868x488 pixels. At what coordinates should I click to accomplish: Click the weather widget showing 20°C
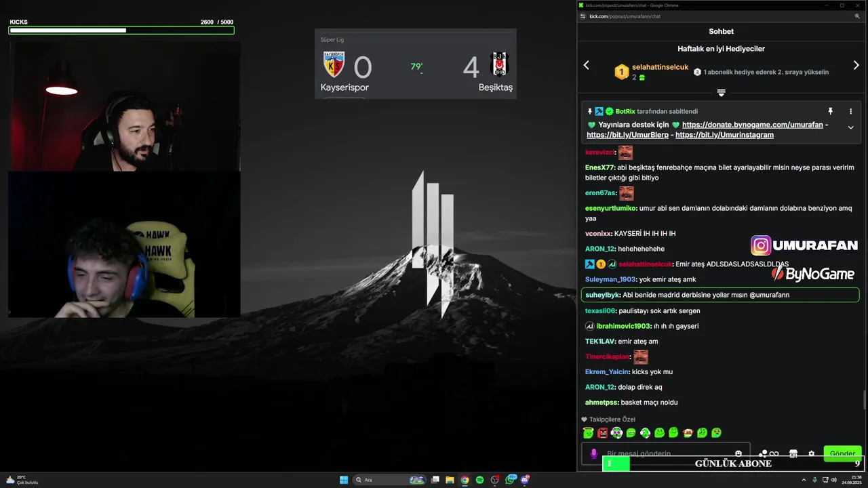point(22,480)
